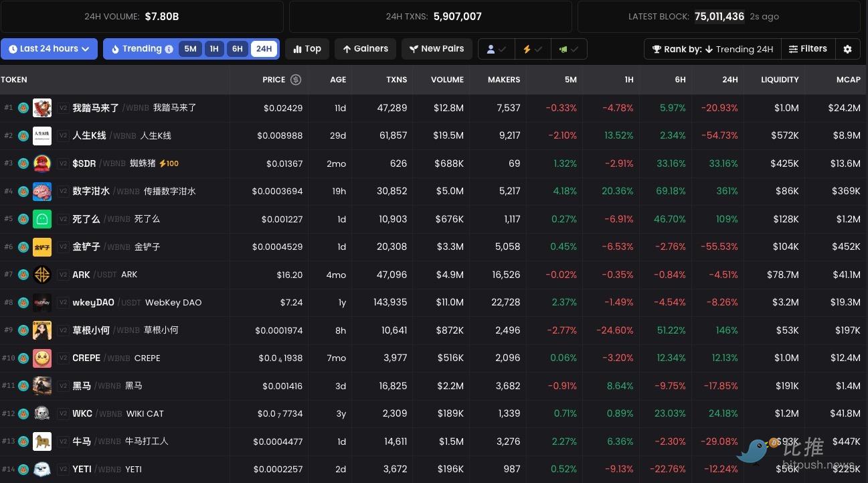The width and height of the screenshot is (868, 483).
Task: Click the 数字泔水 brain token logo
Action: click(42, 192)
